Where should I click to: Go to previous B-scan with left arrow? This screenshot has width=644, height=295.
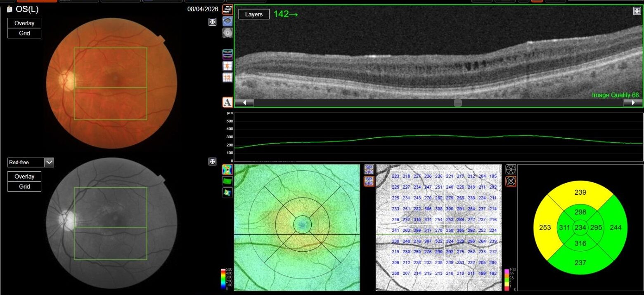(244, 103)
